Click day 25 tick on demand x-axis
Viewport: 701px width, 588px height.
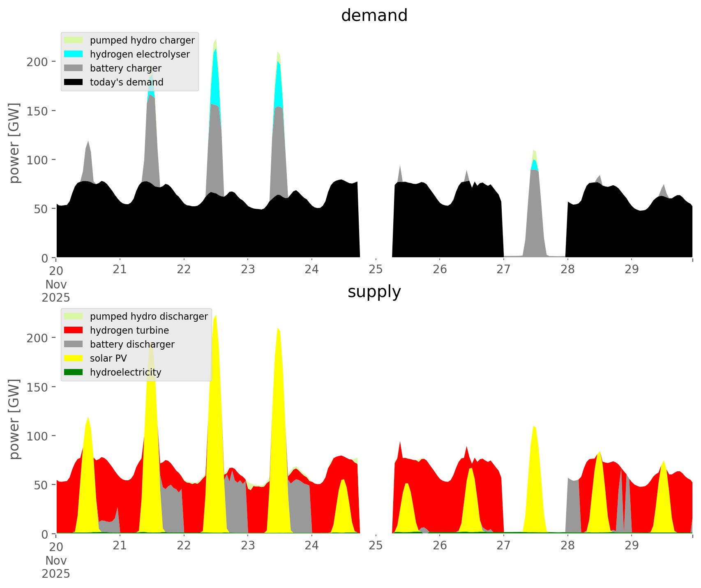tap(376, 270)
